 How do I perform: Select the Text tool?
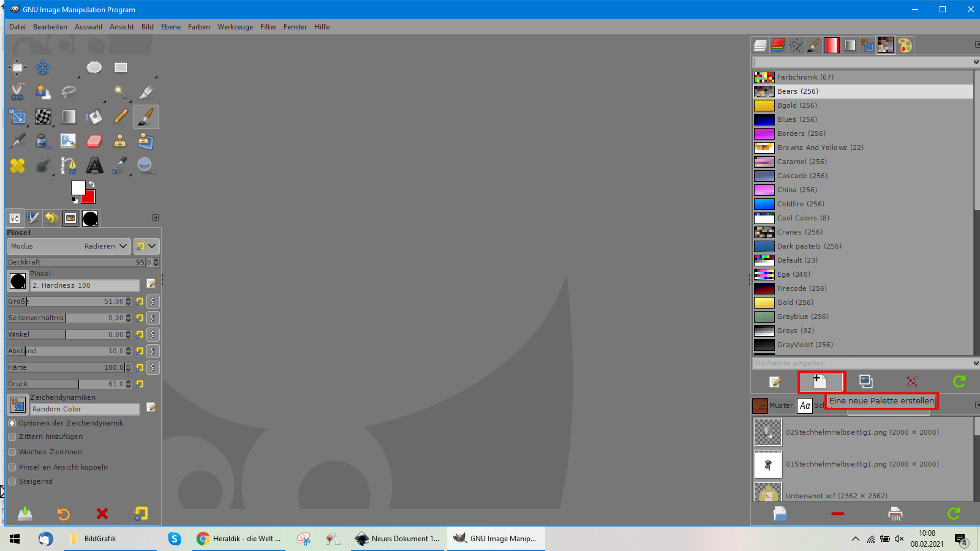click(94, 165)
